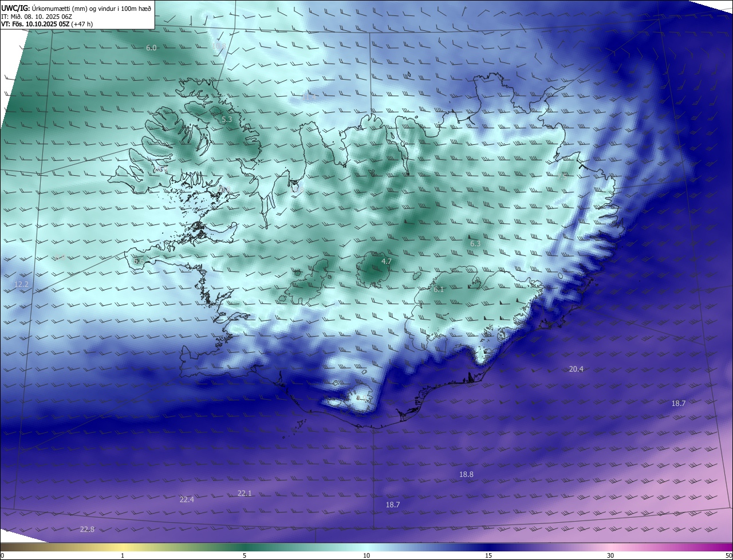The width and height of the screenshot is (733, 560).
Task: Click the colorbar tick labeled 10
Action: 366,555
